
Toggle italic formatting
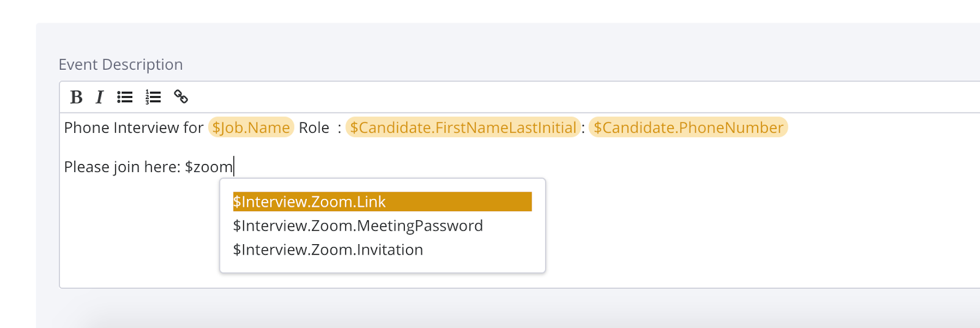99,97
